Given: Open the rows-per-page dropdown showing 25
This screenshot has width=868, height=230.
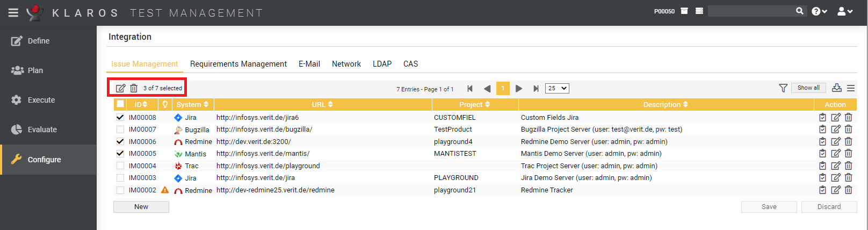Looking at the screenshot, I should 557,89.
